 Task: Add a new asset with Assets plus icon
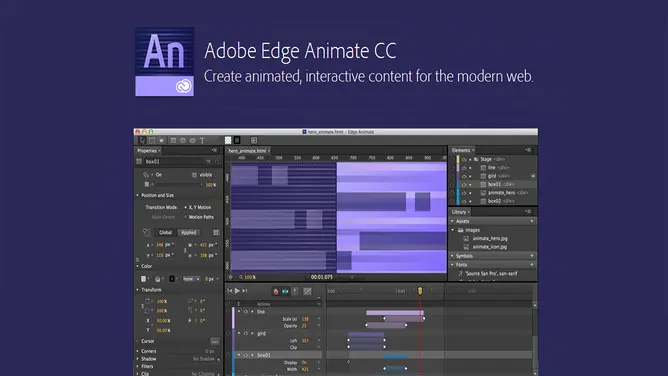click(x=532, y=221)
